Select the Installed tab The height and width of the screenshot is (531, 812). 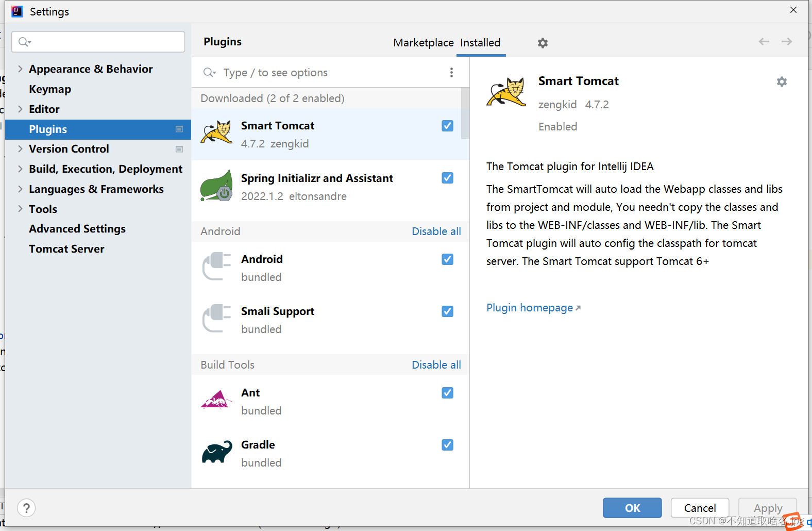480,43
